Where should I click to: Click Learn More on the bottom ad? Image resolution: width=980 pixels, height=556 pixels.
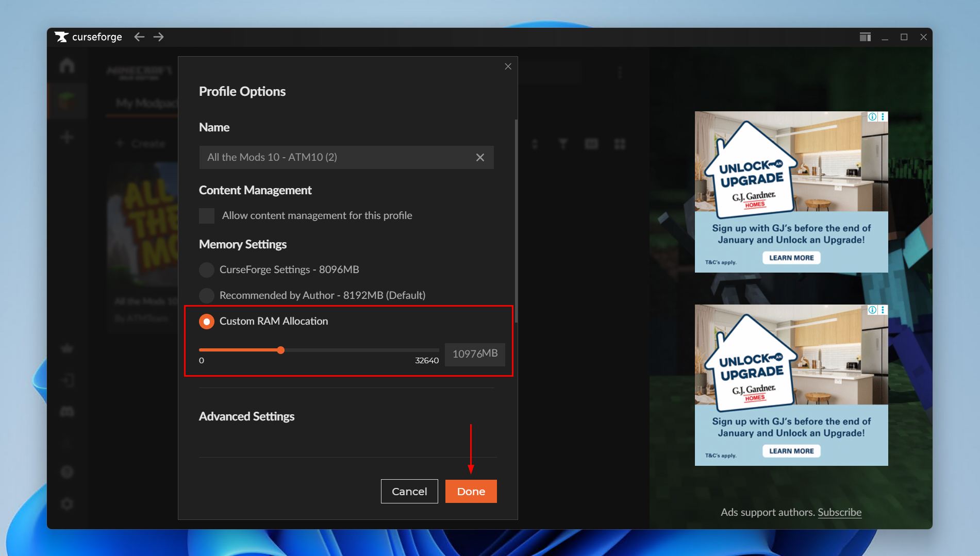pos(791,451)
